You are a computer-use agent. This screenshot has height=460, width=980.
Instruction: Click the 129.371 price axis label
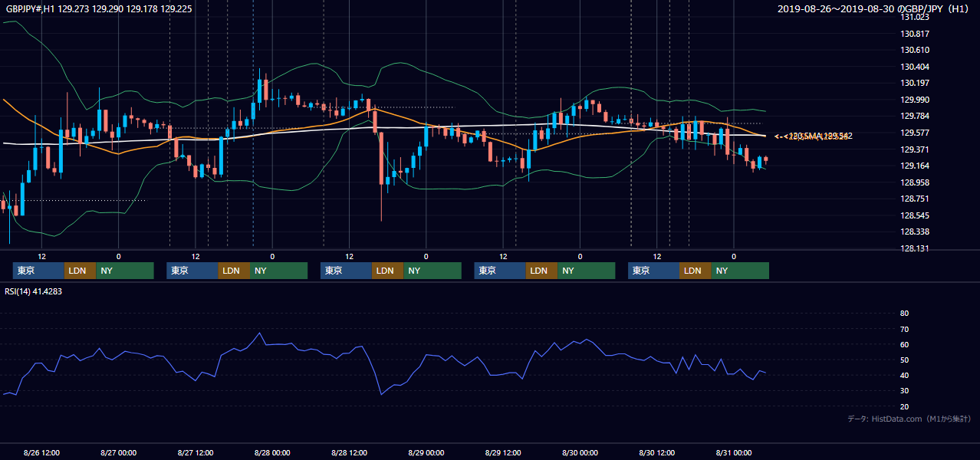[x=916, y=149]
